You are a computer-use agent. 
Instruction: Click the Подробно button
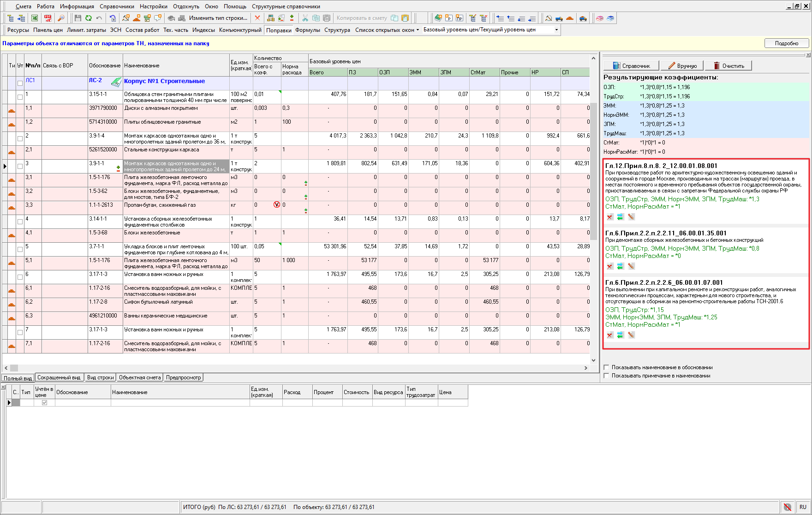point(787,43)
